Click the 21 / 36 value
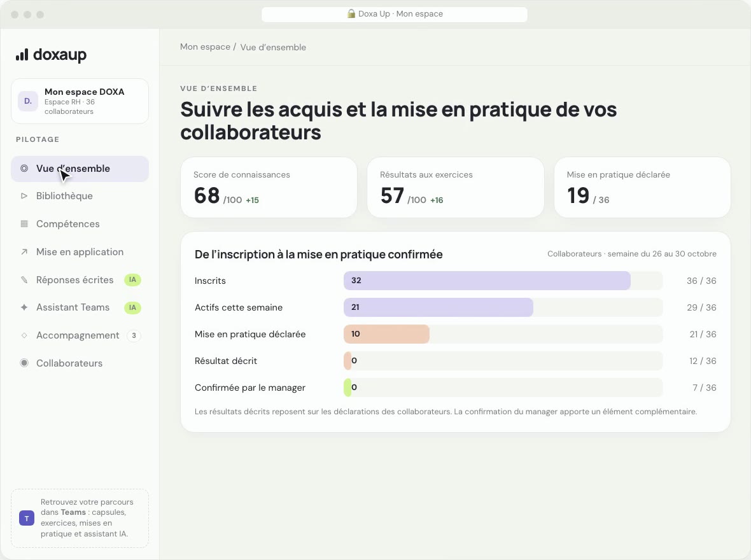Screen dimensions: 751x560 703,334
